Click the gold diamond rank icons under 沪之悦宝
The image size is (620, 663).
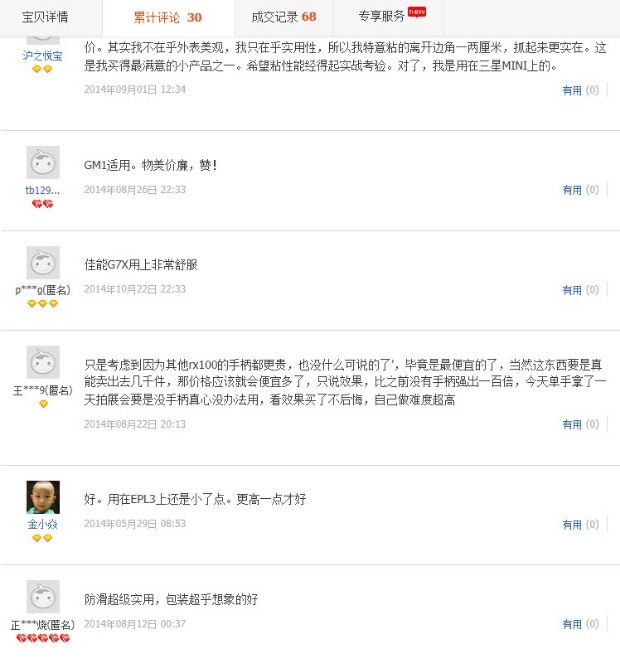(42, 69)
